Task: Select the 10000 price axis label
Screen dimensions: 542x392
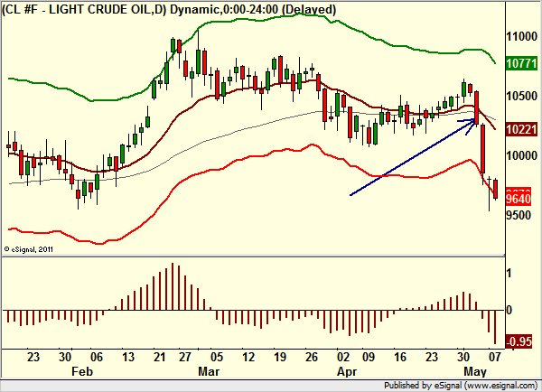Action: click(x=521, y=155)
